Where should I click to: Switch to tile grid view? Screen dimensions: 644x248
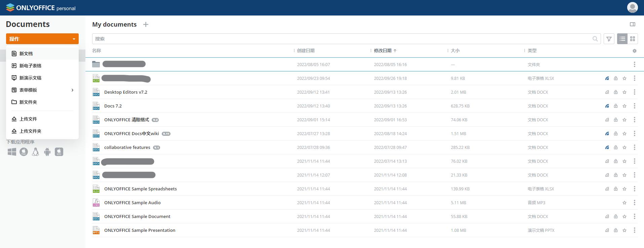pos(633,39)
